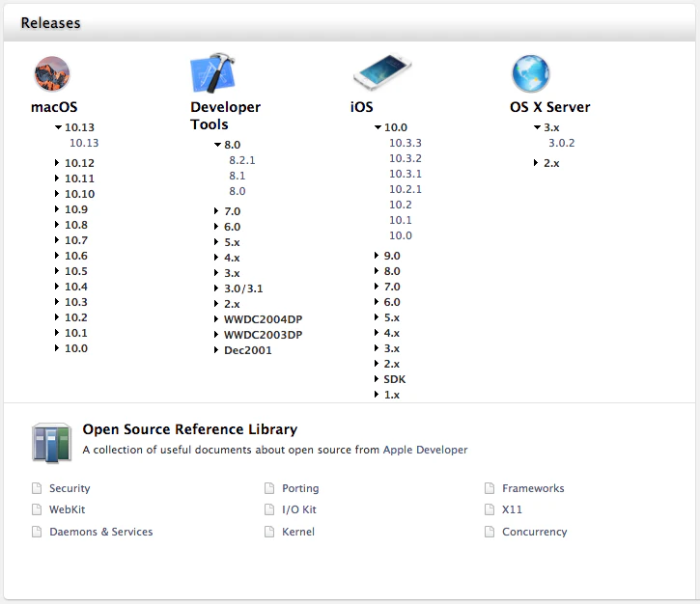This screenshot has width=700, height=604.
Task: Click the macOS section heading
Action: 54,107
